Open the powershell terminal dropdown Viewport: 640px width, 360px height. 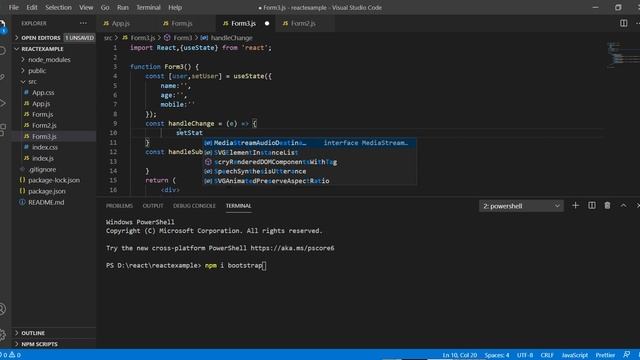pos(521,206)
